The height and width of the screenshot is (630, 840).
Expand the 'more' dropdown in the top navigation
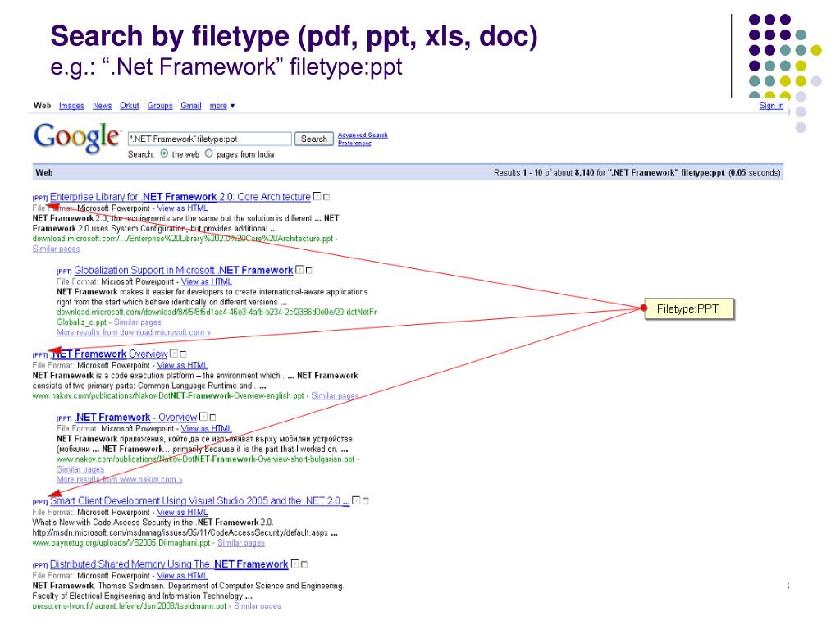221,106
